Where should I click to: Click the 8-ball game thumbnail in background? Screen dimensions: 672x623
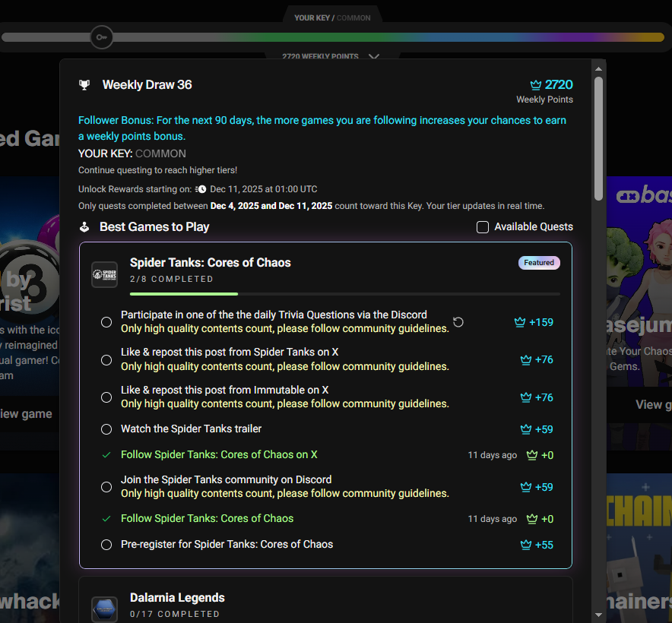(x=30, y=286)
